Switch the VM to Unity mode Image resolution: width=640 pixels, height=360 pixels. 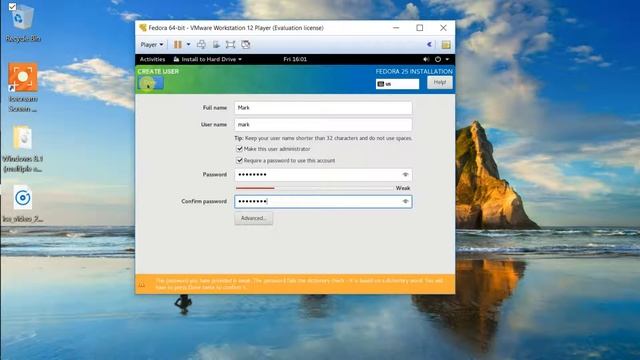point(245,44)
